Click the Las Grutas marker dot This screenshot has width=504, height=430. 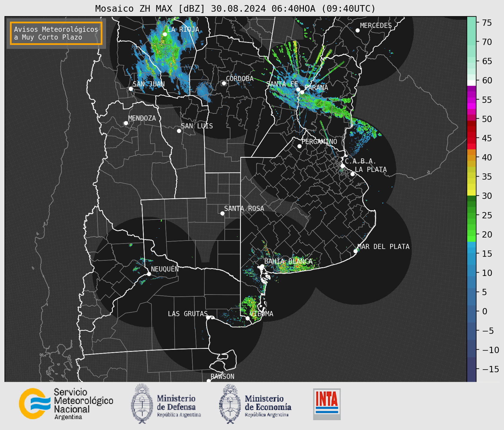[x=208, y=318]
